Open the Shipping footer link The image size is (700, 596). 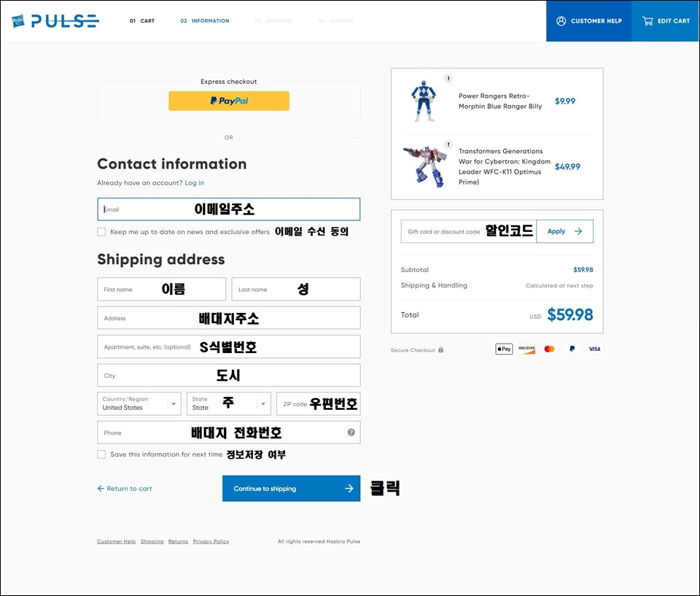pos(152,541)
